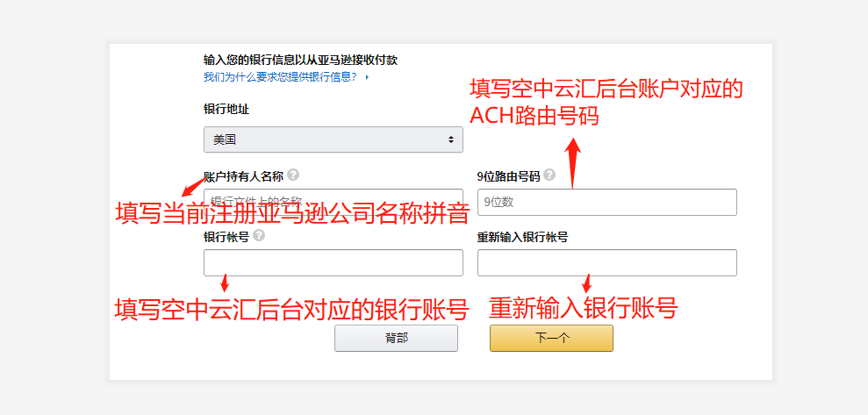Click the yellow 下一个 button
The image size is (868, 415).
click(551, 338)
